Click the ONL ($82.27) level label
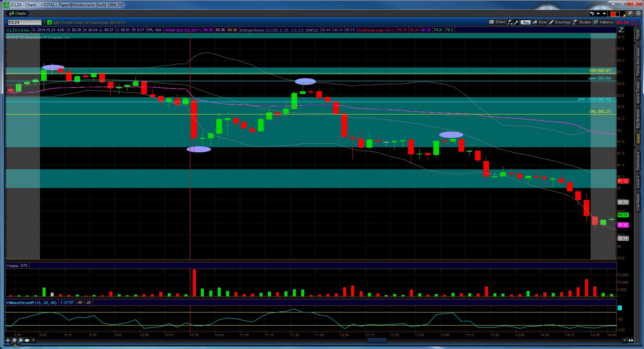 click(600, 112)
